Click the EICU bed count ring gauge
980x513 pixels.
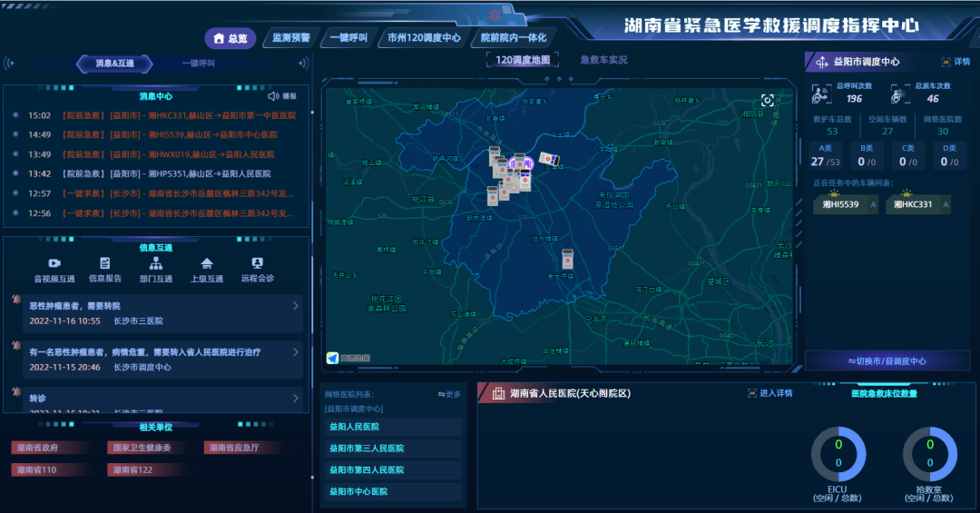(x=838, y=454)
